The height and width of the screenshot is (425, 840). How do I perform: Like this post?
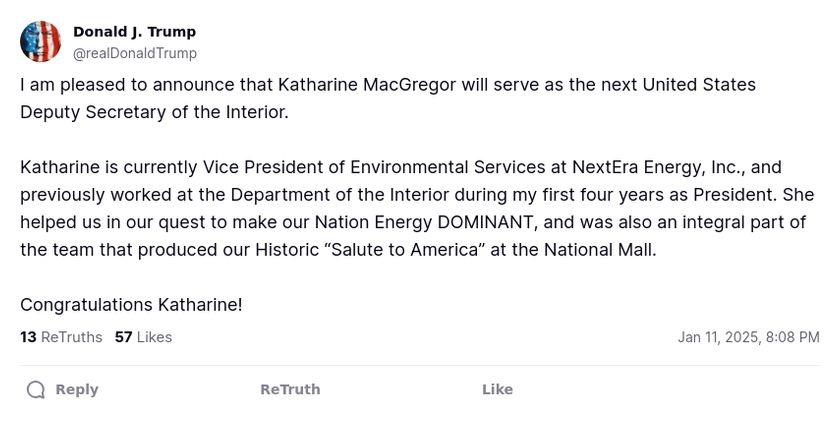coord(497,389)
